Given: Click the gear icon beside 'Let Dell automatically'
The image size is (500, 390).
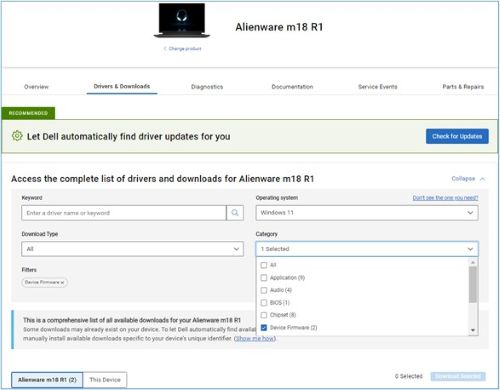Looking at the screenshot, I should click(x=17, y=136).
